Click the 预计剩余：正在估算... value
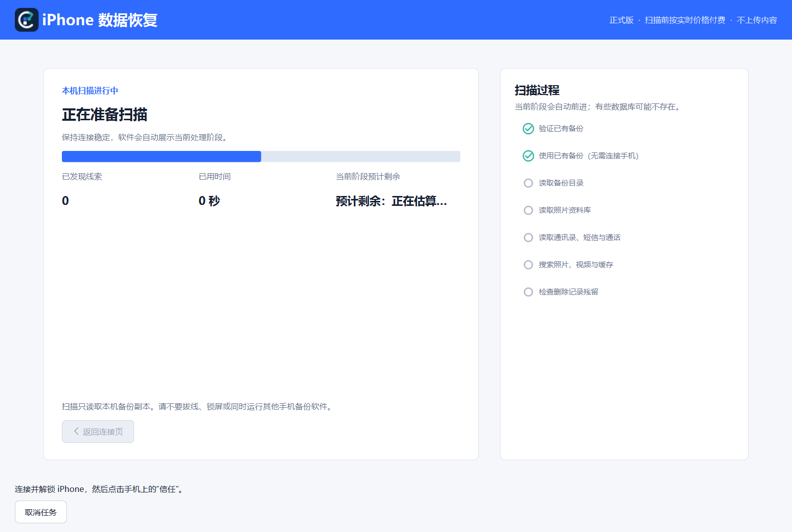Screen dimensions: 792x532 click(x=391, y=201)
